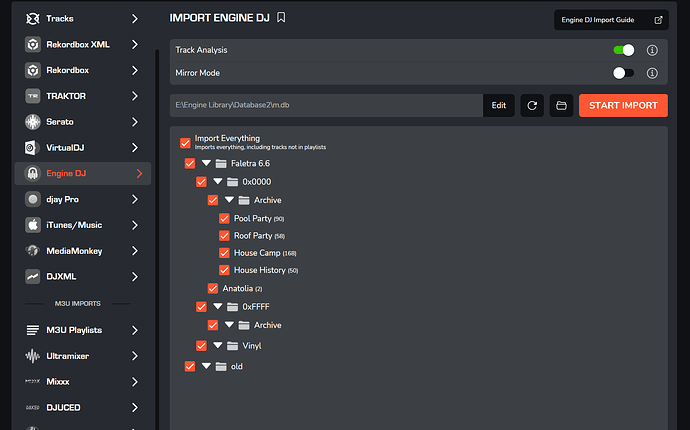Click the external link icon in Import Guide

pos(658,20)
